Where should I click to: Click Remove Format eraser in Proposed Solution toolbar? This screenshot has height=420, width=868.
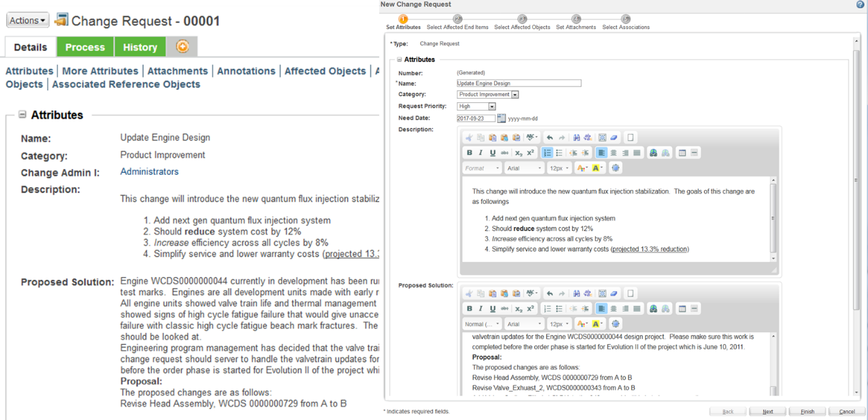[614, 294]
